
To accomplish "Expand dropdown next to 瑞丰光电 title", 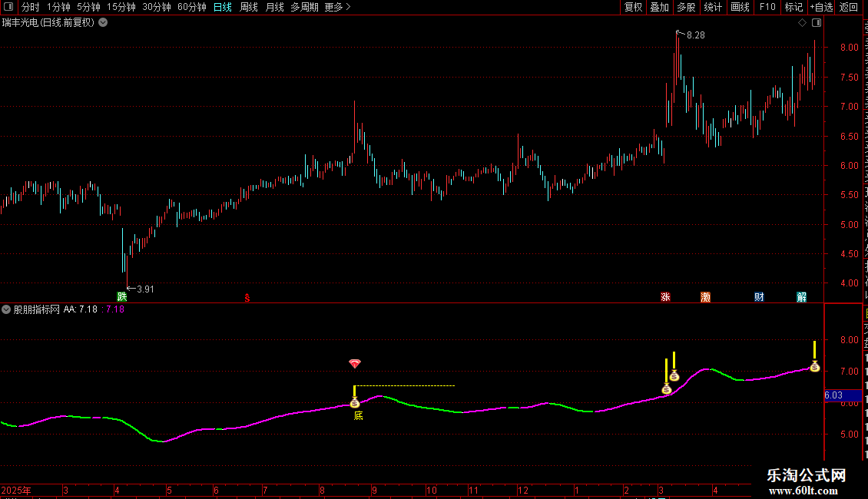I will 103,23.
